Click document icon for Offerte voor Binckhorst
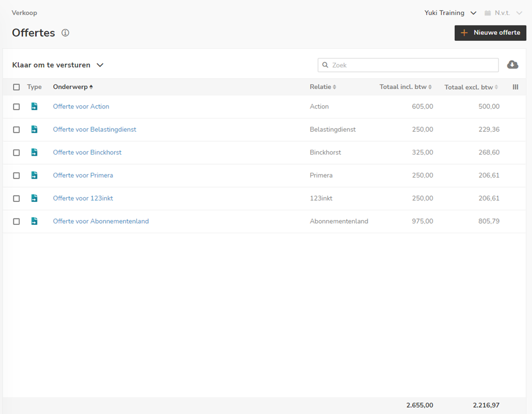 pos(34,153)
